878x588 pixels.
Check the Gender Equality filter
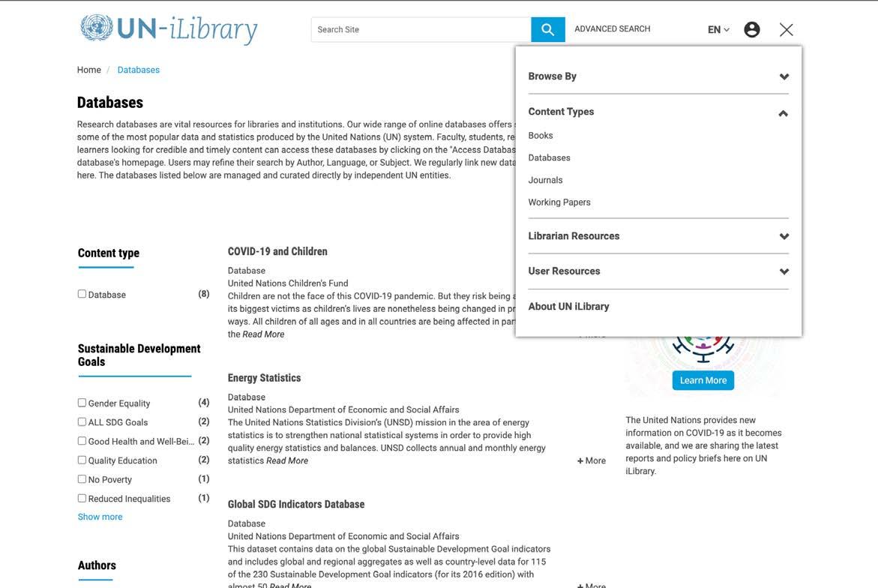click(x=82, y=403)
